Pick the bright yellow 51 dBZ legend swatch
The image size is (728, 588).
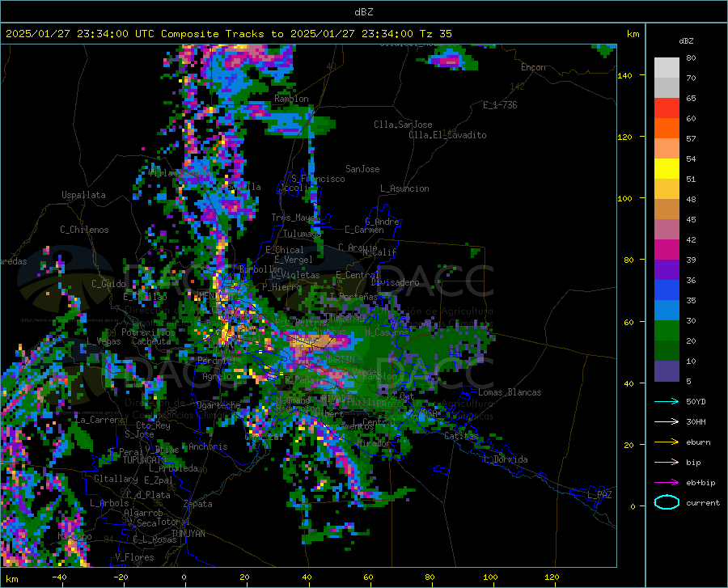pos(667,168)
